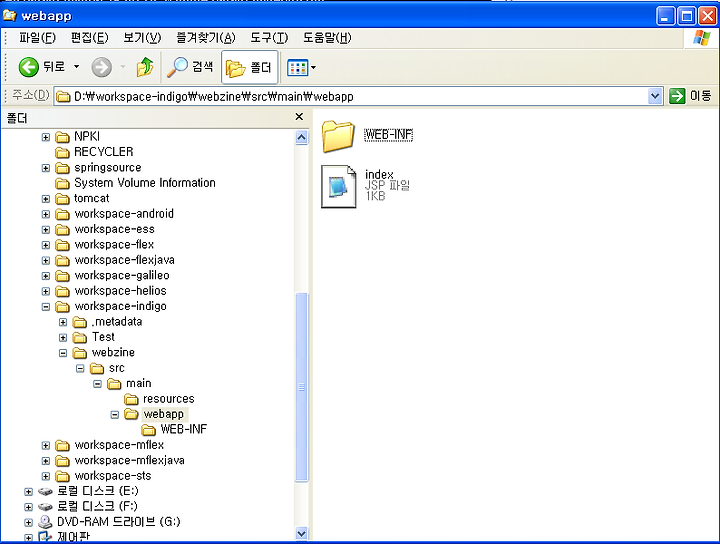The width and height of the screenshot is (720, 544).
Task: Select the webapp open-folder icon in tree
Action: pyautogui.click(x=131, y=414)
